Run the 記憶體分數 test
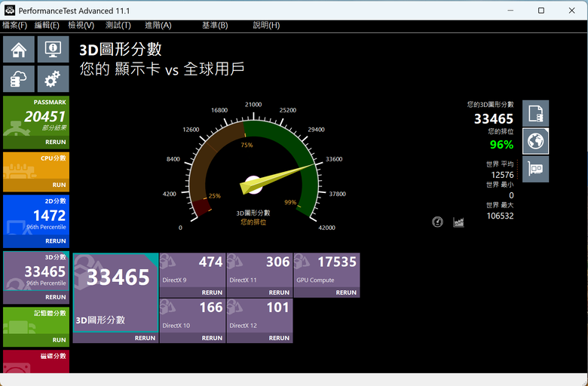Viewport: 588px width, 386px height. coord(60,340)
